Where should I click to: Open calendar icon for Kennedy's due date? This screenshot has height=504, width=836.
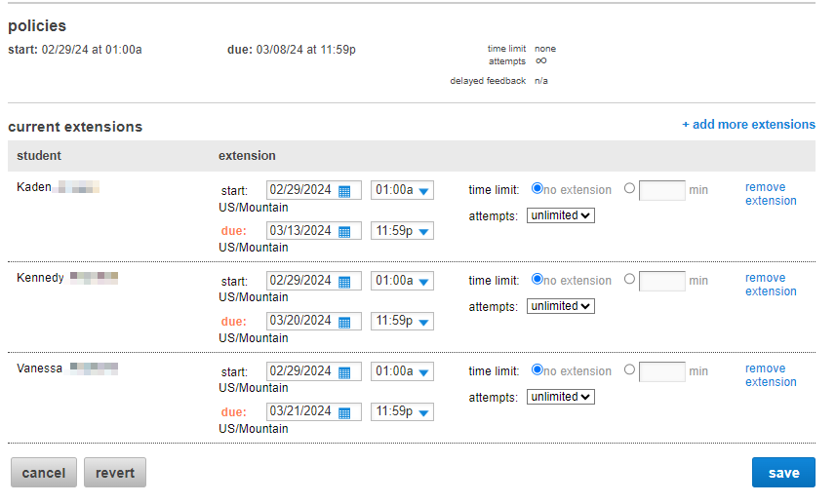tap(344, 322)
